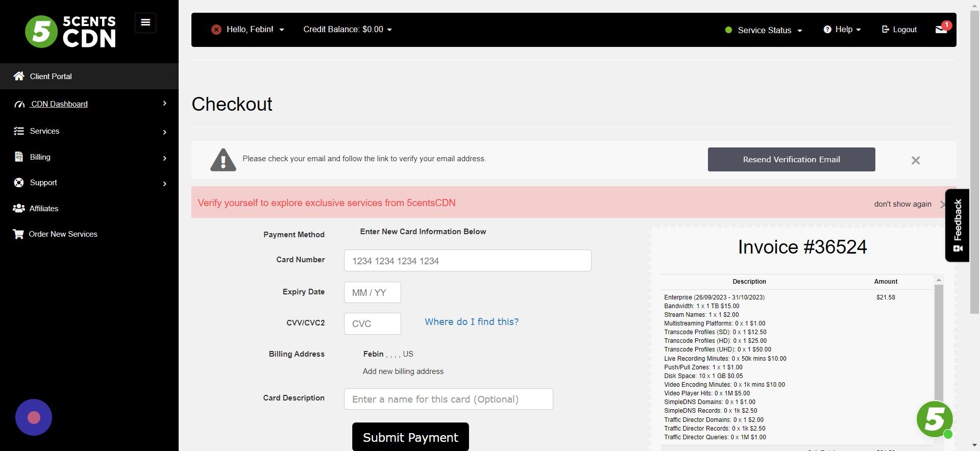Toggle the hamburger sidebar menu
This screenshot has height=451, width=980.
pyautogui.click(x=145, y=22)
